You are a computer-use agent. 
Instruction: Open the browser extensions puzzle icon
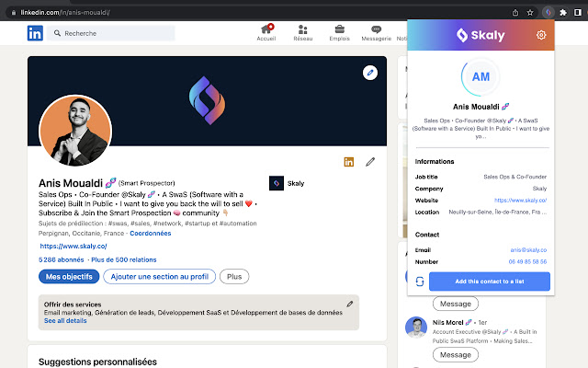click(x=563, y=12)
